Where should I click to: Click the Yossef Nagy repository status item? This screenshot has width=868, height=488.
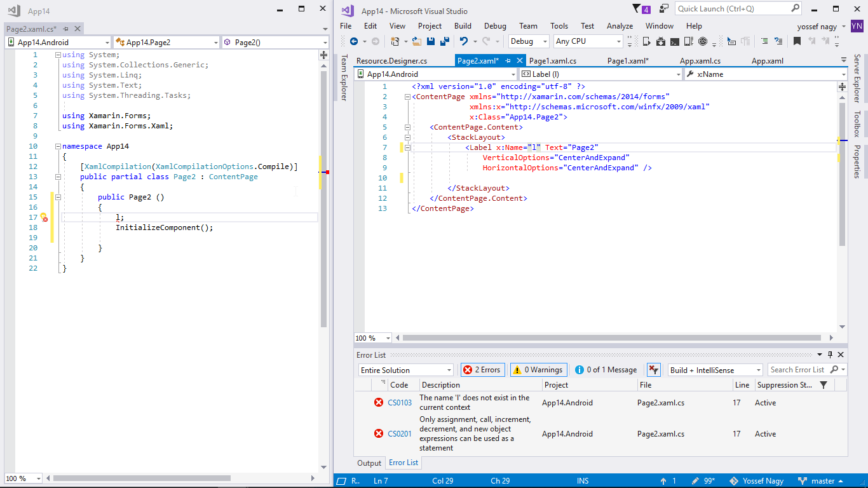click(756, 481)
